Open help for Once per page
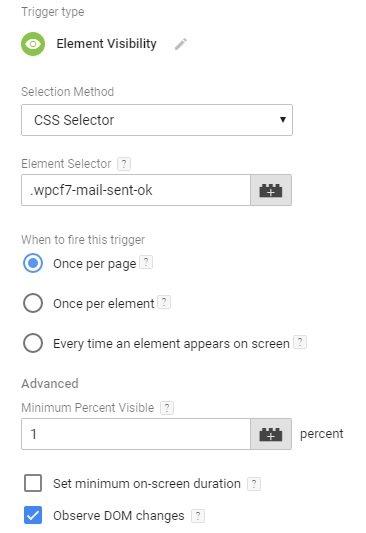 pyautogui.click(x=146, y=262)
